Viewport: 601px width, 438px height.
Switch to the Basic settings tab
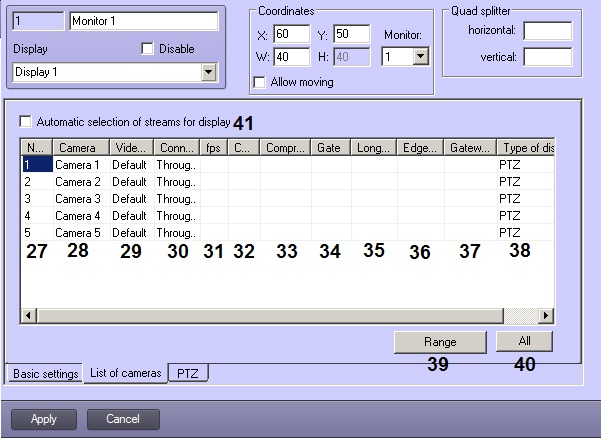point(45,374)
